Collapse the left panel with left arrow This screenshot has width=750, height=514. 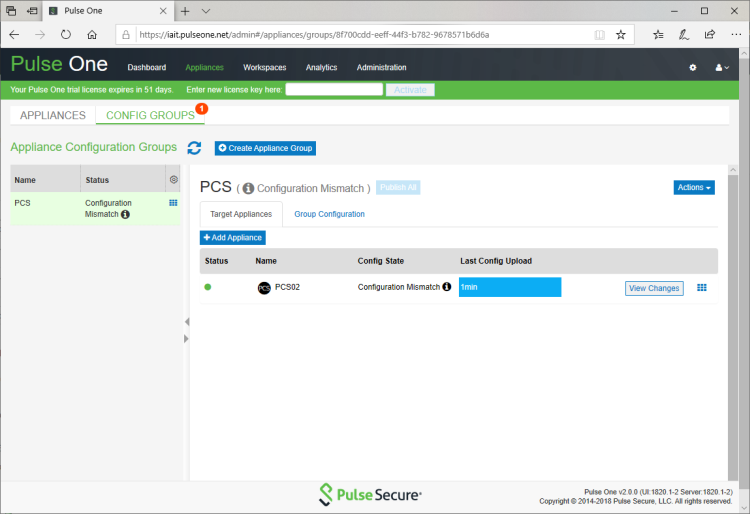pos(185,322)
